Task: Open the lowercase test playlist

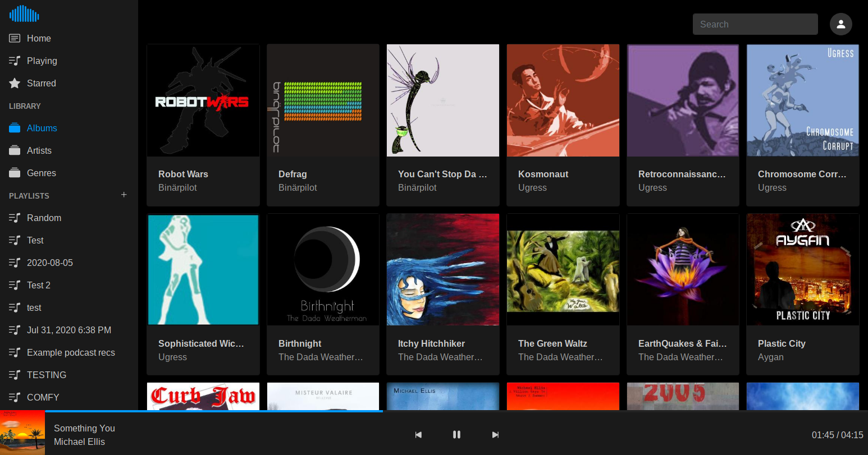Action: click(x=69, y=307)
